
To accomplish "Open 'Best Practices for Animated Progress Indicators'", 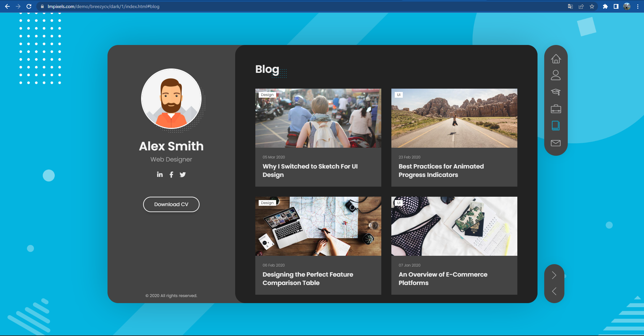I will [x=441, y=171].
